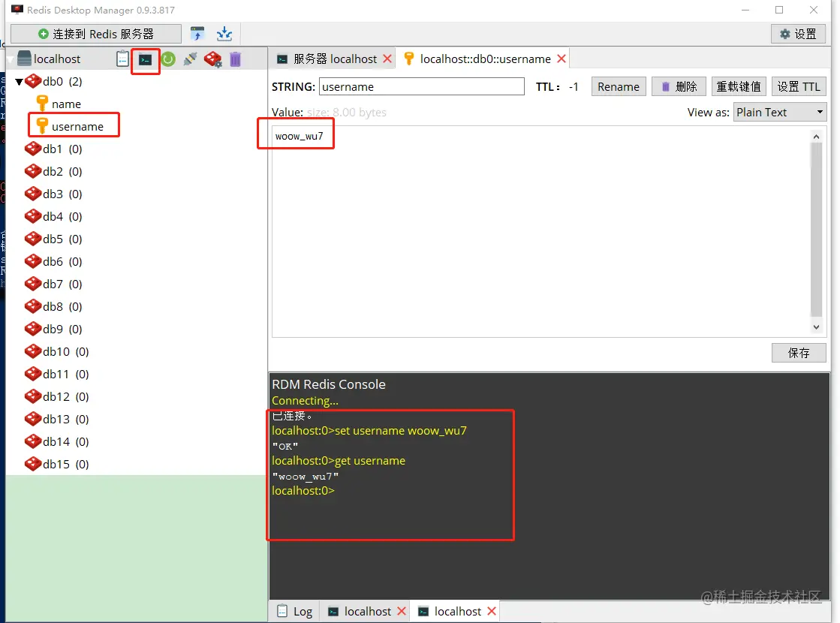Image resolution: width=840 pixels, height=623 pixels.
Task: Click the disconnect plug icon for localhost
Action: pyautogui.click(x=190, y=59)
